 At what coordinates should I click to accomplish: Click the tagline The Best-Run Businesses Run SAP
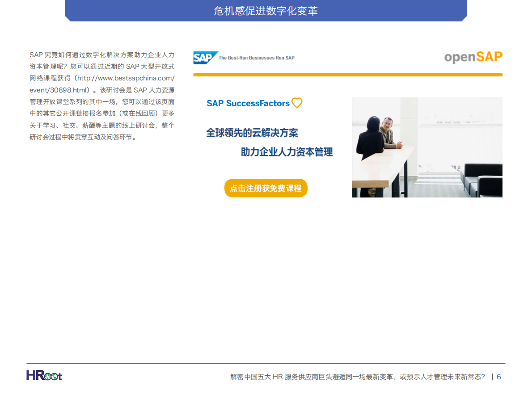[x=256, y=58]
